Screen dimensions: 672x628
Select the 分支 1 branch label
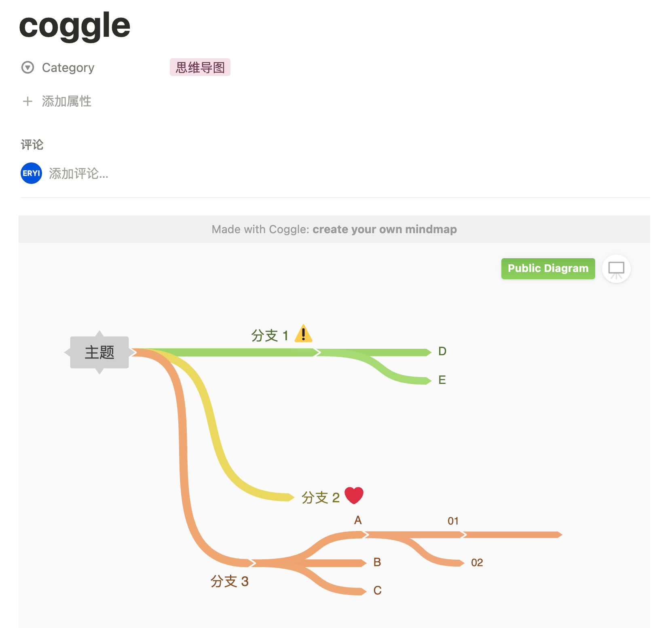pyautogui.click(x=270, y=335)
